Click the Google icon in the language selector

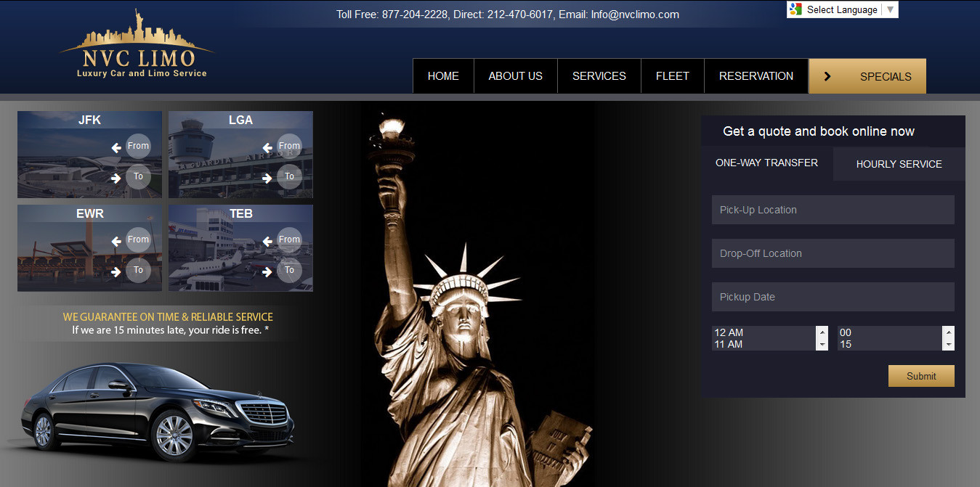tap(796, 9)
